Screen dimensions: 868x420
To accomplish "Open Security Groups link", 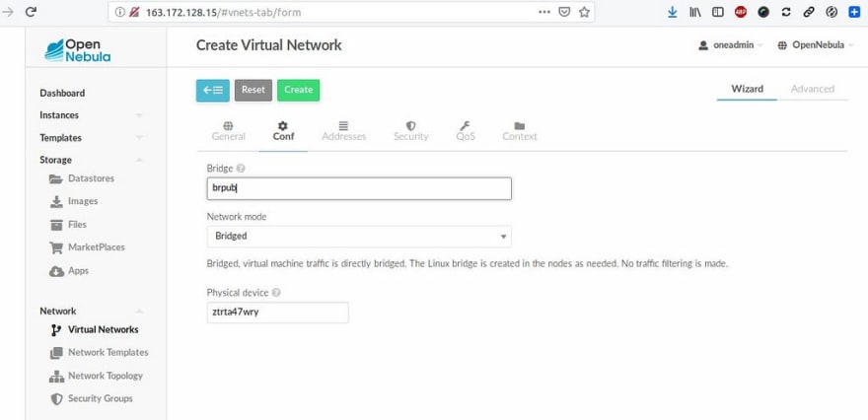I will pos(101,398).
